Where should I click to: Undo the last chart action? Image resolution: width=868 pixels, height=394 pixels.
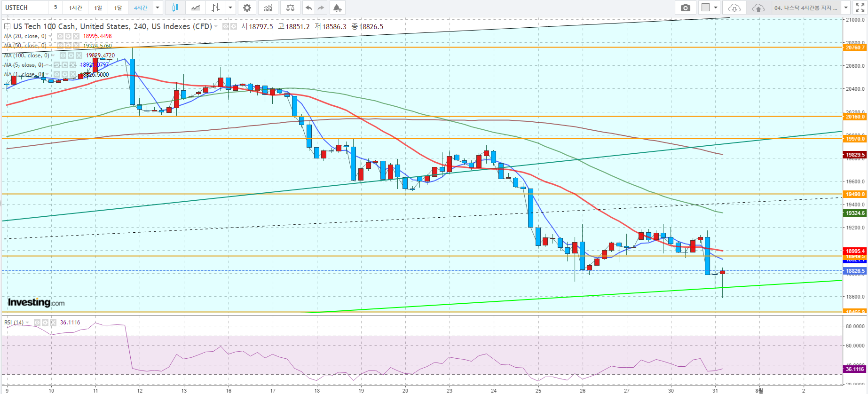308,8
